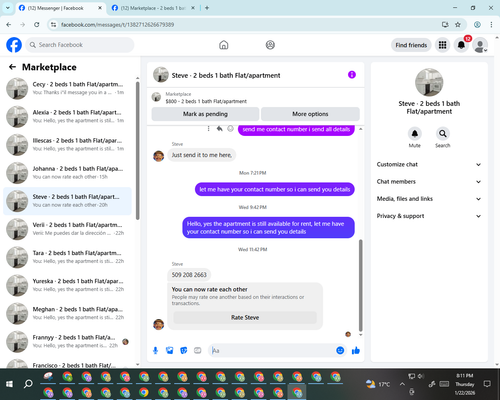Click Rate Steve button
This screenshot has height=400, width=500.
coord(245,318)
